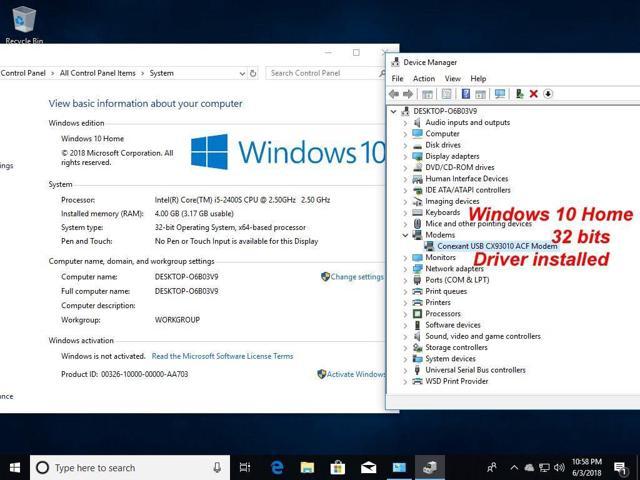Open the View menu in Device Manager
The image size is (640, 480).
tap(452, 79)
